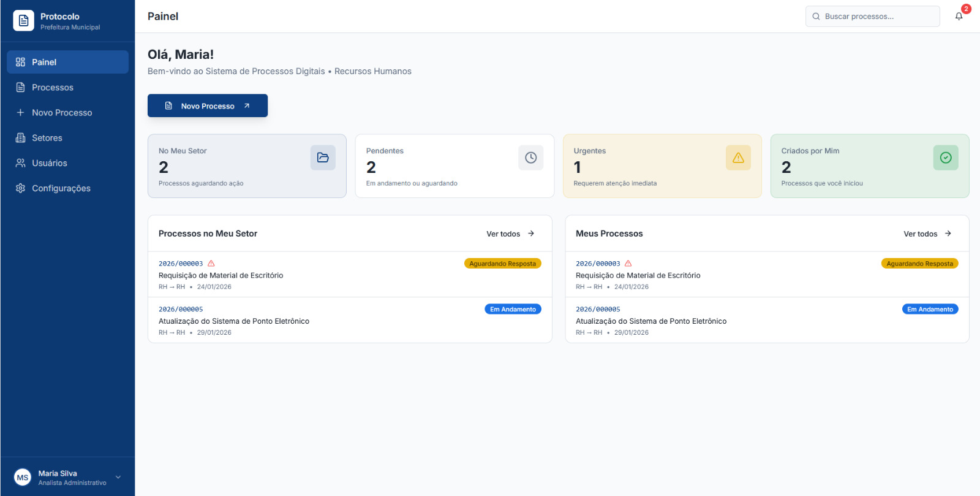Click the MS user avatar

23,478
